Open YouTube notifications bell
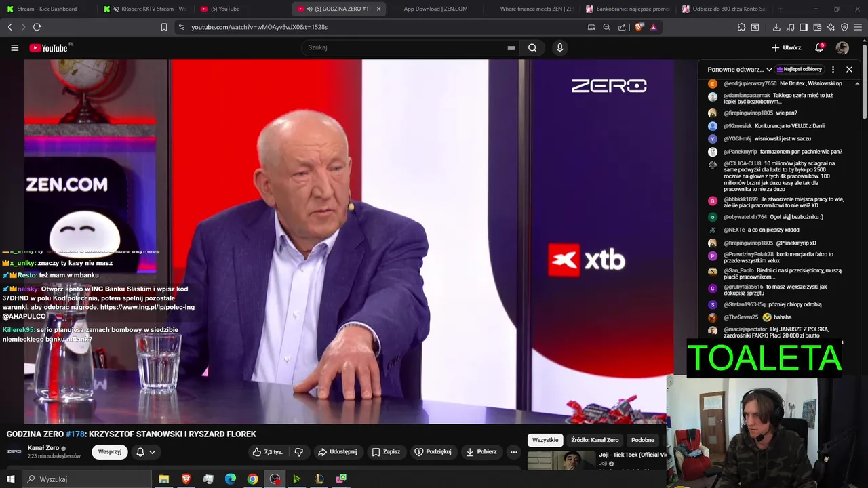Screen dimensions: 868x488 819,47
